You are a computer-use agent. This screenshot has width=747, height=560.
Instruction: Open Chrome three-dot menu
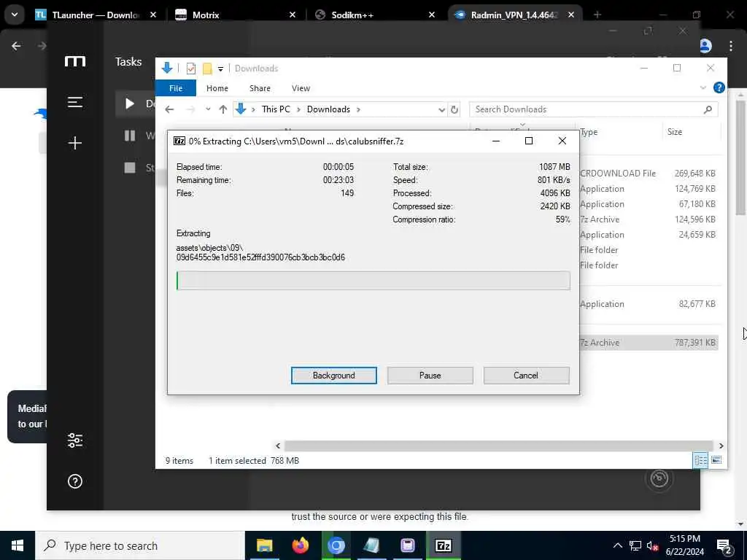tap(731, 46)
